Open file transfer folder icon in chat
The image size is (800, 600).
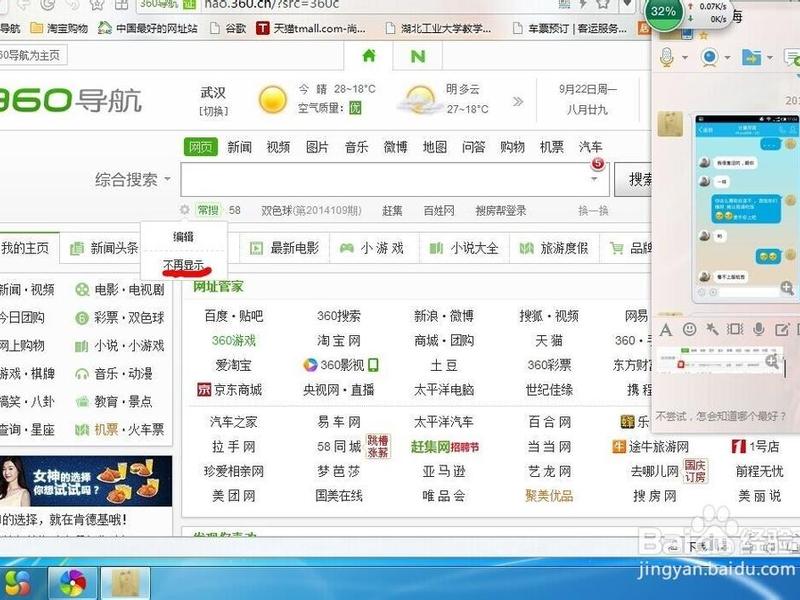coord(751,57)
